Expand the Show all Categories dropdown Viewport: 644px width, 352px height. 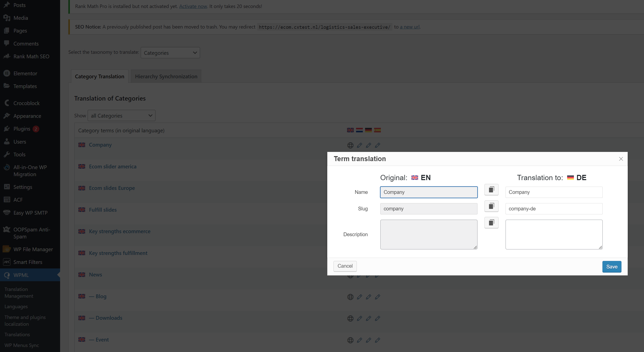pyautogui.click(x=121, y=116)
